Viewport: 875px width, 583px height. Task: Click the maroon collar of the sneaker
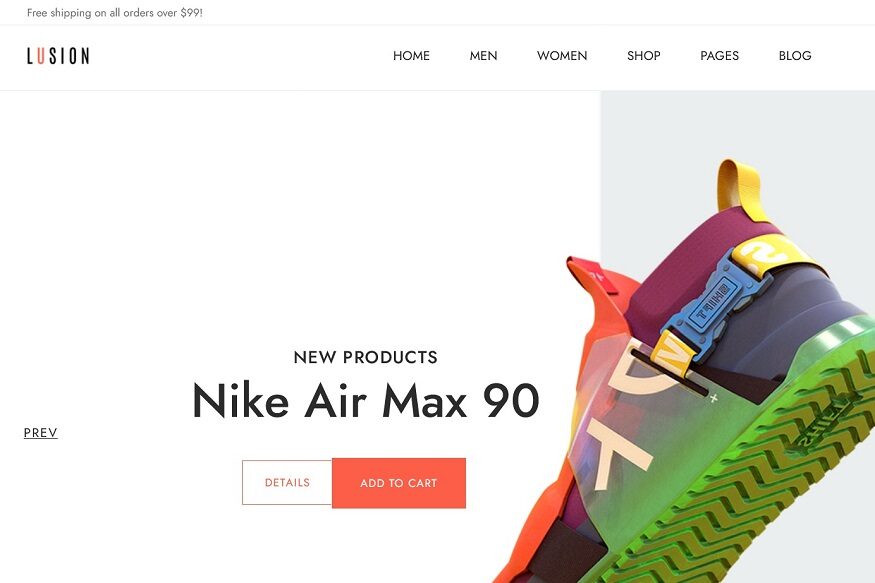(692, 262)
